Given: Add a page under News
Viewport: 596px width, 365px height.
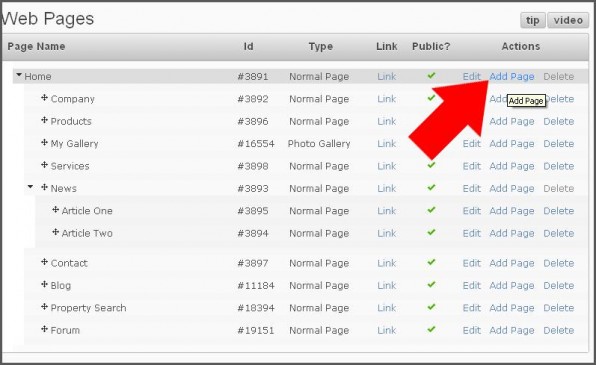Looking at the screenshot, I should pos(512,189).
